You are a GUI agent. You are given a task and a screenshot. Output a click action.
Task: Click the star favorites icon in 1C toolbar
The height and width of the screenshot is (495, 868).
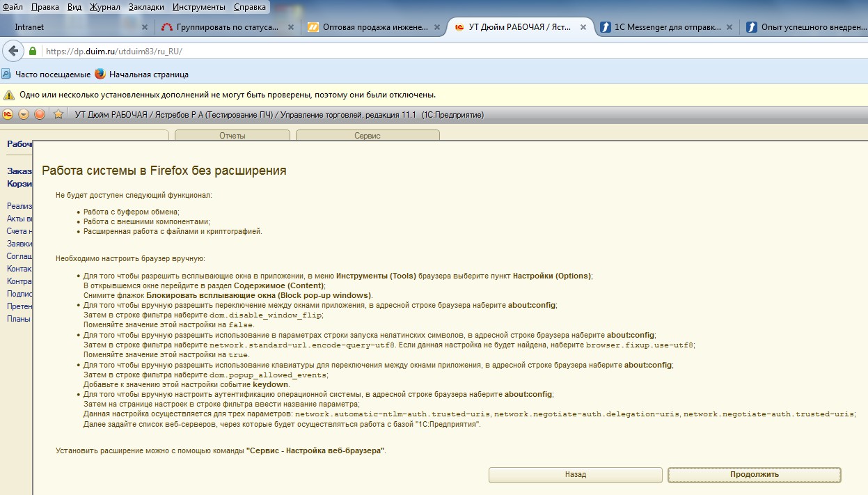click(x=58, y=115)
